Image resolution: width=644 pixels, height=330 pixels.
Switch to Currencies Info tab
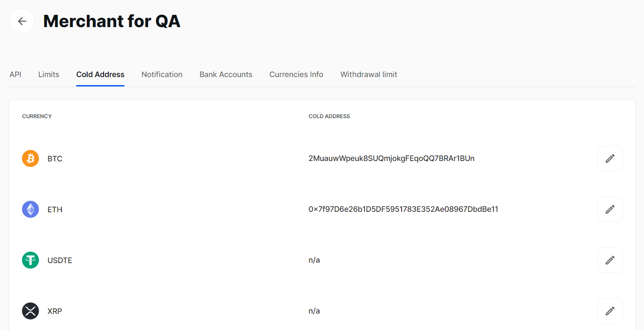click(296, 75)
